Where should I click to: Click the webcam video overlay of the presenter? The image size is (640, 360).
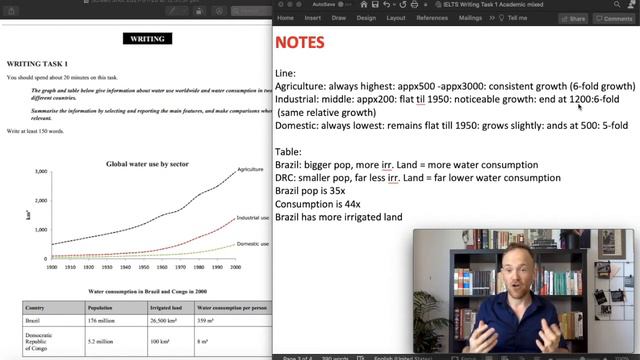[524, 291]
